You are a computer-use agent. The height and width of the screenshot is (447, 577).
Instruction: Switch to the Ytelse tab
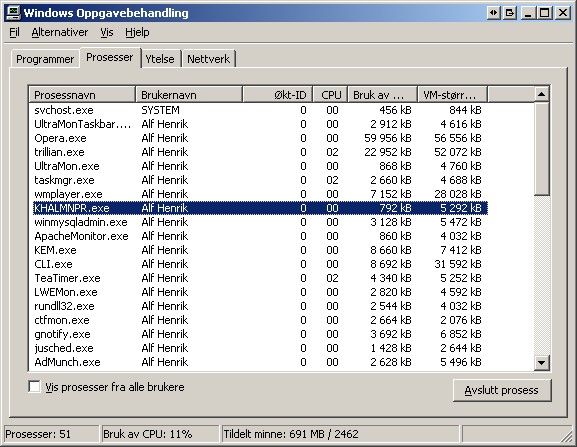(x=160, y=59)
